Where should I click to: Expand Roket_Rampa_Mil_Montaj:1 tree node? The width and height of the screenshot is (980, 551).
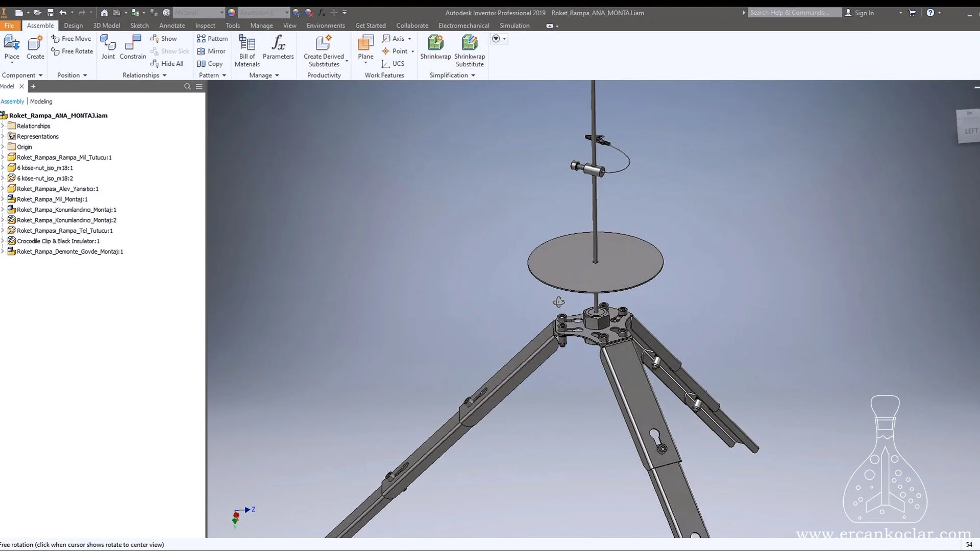[3, 199]
